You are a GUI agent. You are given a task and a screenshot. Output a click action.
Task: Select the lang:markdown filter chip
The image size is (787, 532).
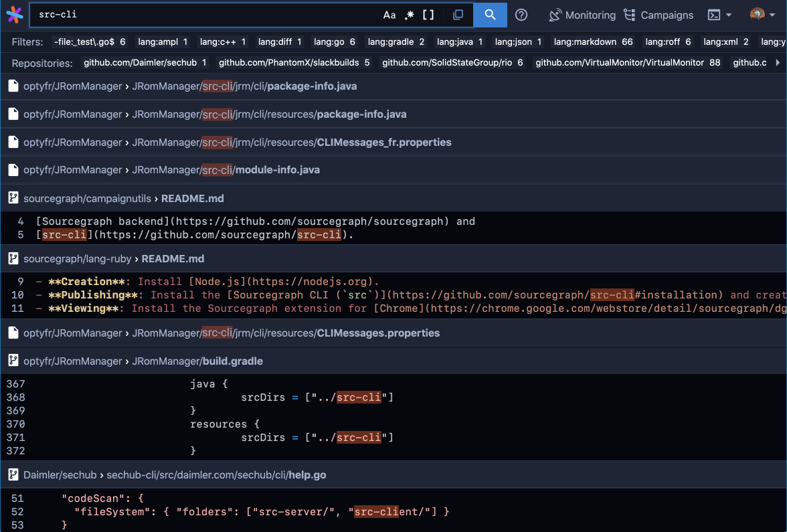[593, 41]
